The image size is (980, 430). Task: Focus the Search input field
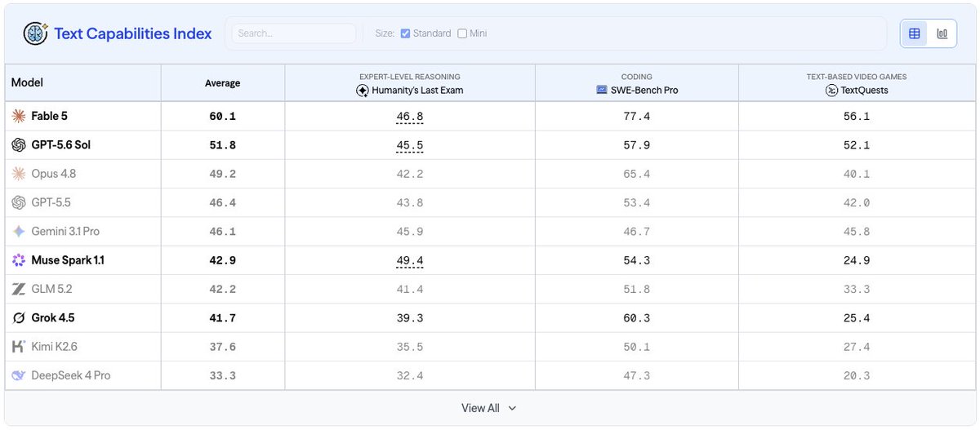pos(294,33)
